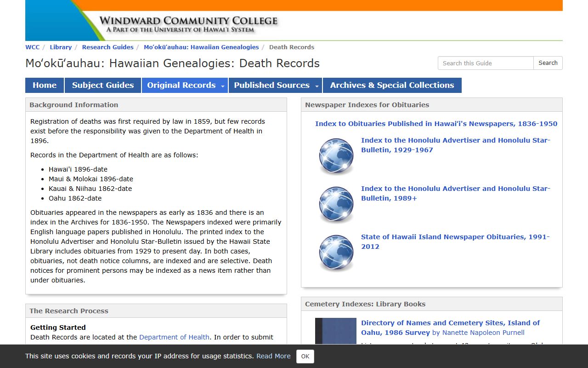Click the Search this Guide field
This screenshot has height=368, width=588.
click(x=486, y=63)
